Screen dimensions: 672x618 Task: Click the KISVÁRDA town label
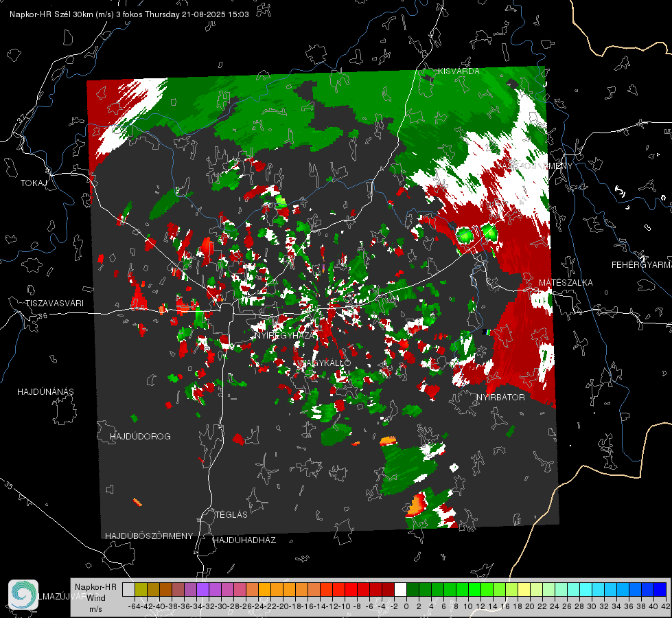(459, 71)
